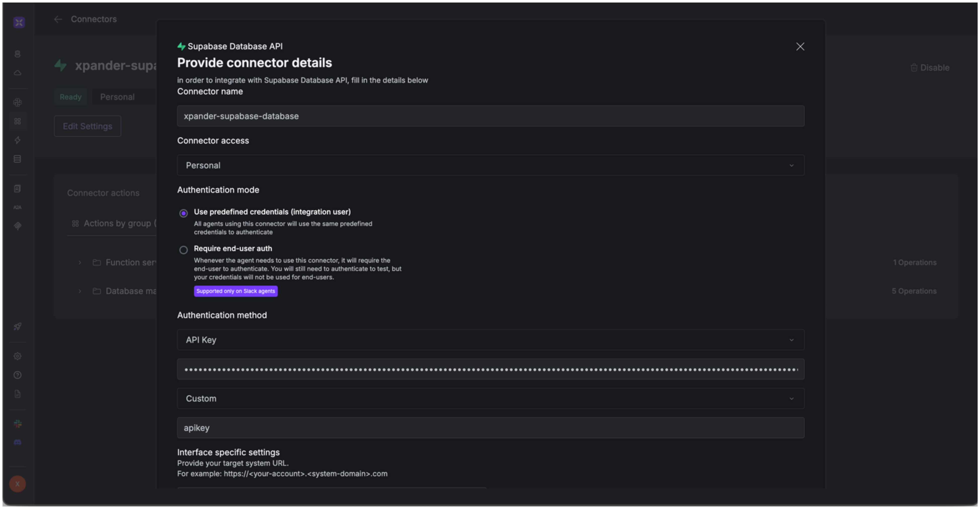Open the Connector access Personal dropdown

[490, 165]
